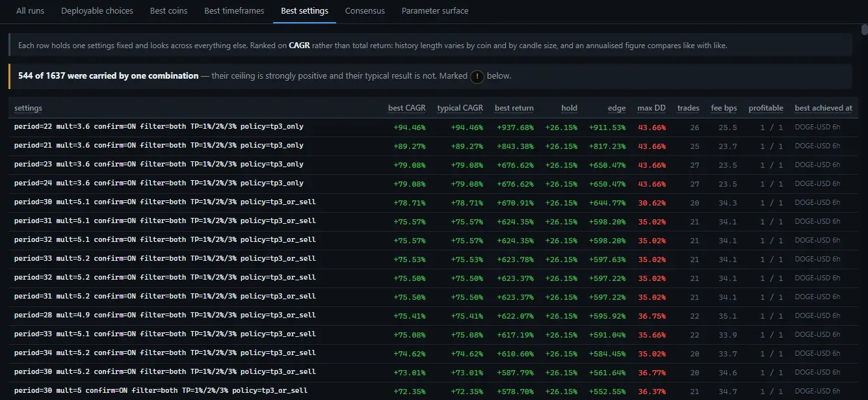Click the Best settings tab
The width and height of the screenshot is (868, 400).
coord(304,11)
